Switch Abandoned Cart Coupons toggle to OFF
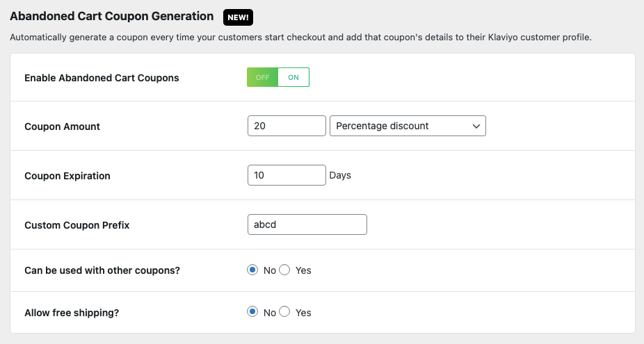644x344 pixels. 262,77
